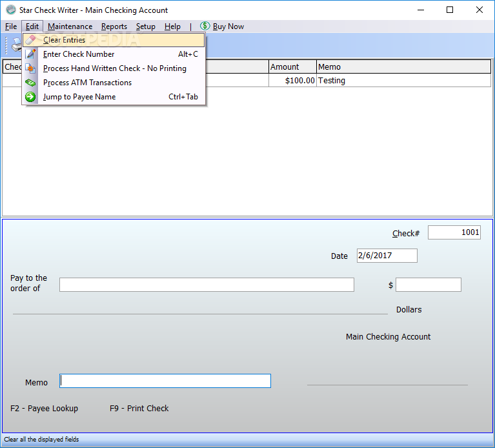Click the F2 - Payee Lookup label
This screenshot has height=448, width=495.
coord(44,408)
